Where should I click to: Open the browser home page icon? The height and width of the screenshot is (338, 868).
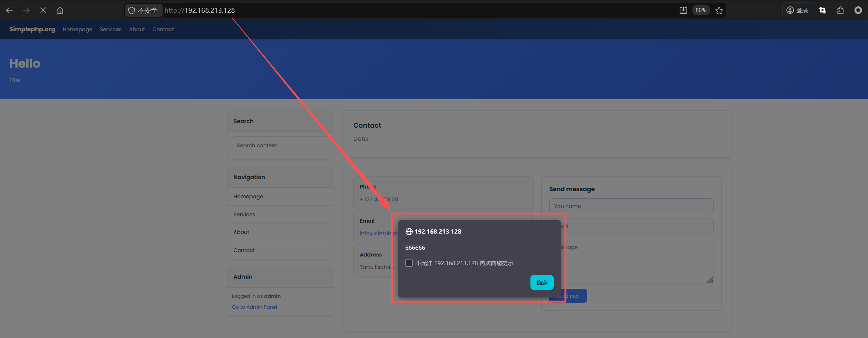(60, 11)
